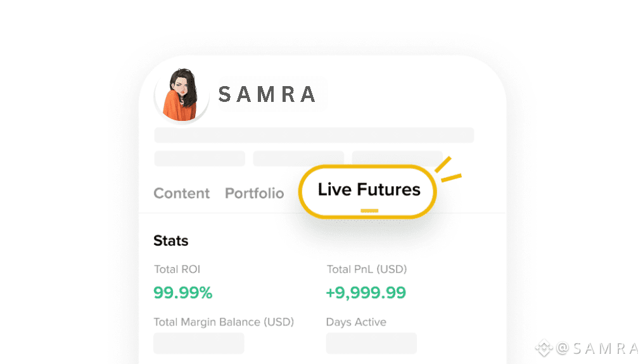Click the Days Active label
This screenshot has width=643, height=364.
356,322
